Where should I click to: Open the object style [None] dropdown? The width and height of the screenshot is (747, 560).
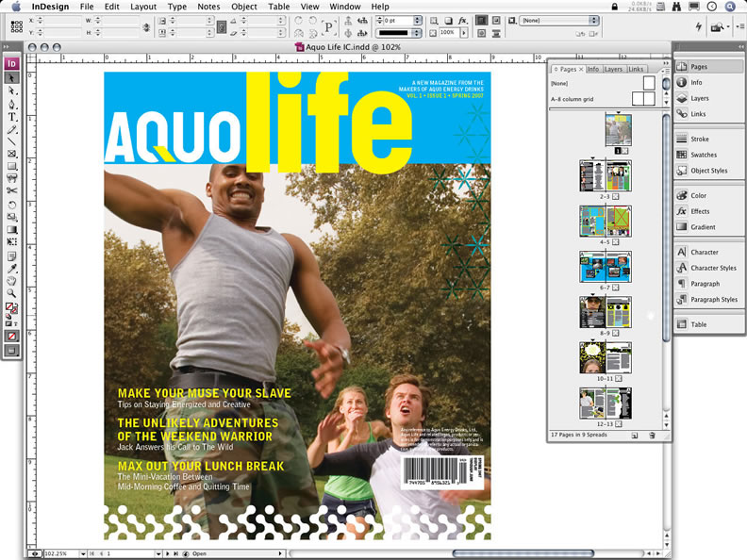[x=559, y=21]
